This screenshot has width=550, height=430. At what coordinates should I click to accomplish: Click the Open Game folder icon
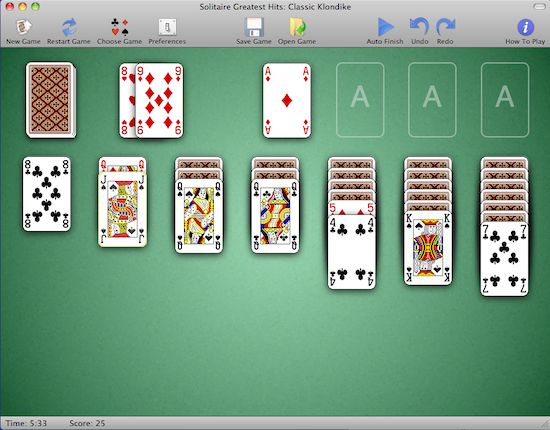(297, 27)
